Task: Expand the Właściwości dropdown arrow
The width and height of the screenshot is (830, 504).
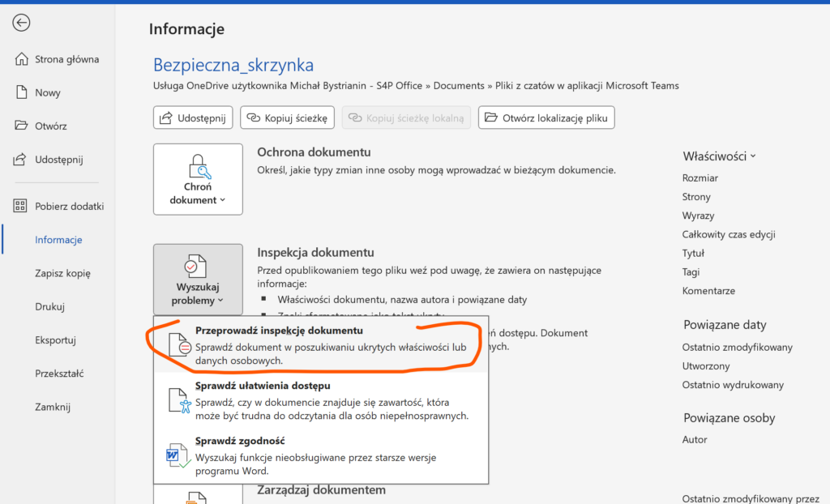Action: [753, 156]
